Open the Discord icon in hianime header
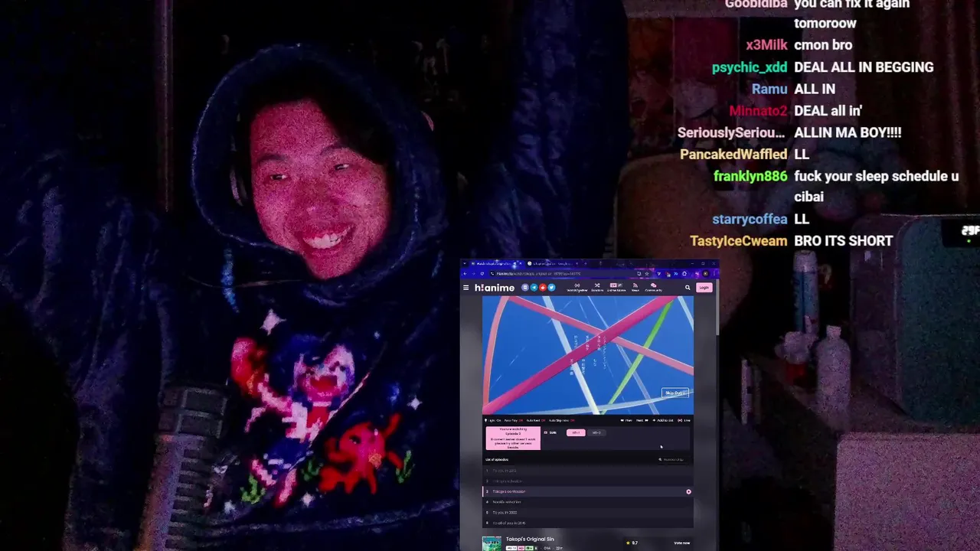Viewport: 980px width, 551px height. pyautogui.click(x=525, y=288)
